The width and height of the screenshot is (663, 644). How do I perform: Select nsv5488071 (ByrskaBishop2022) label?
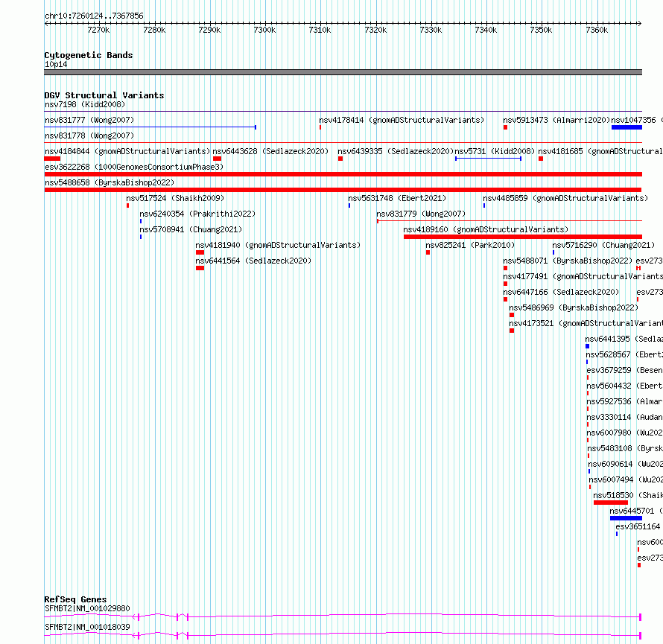click(x=568, y=261)
